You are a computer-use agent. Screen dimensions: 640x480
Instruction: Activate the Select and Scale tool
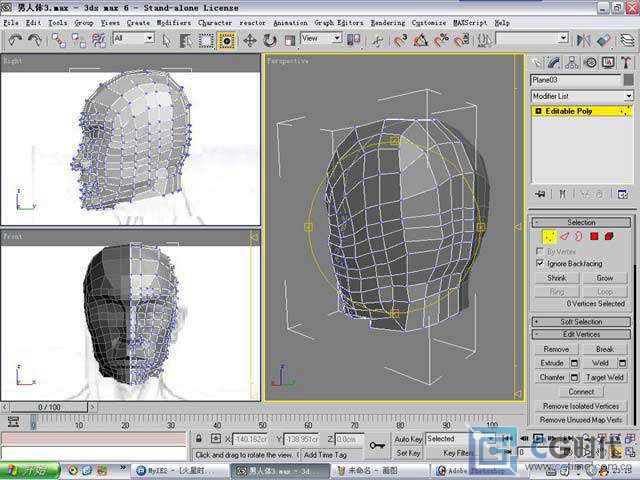pos(289,40)
